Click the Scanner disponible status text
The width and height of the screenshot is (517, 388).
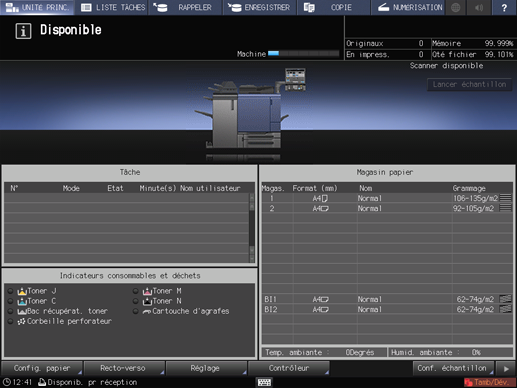(x=446, y=66)
